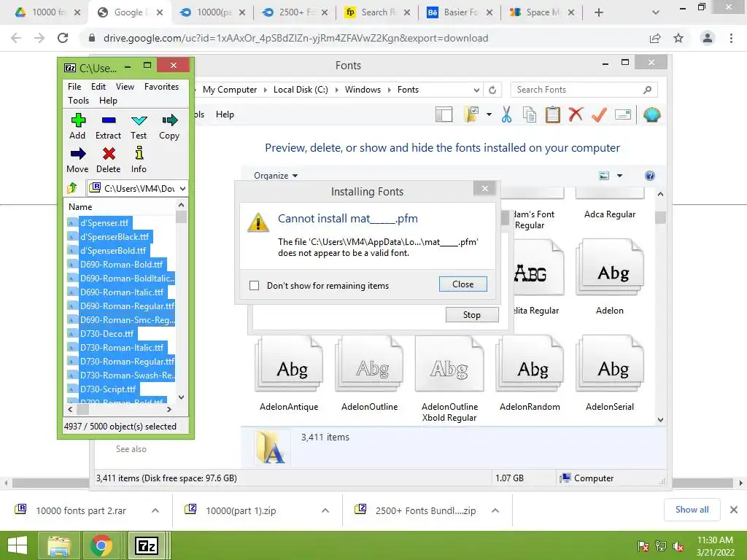The image size is (747, 560).
Task: Check Don't show for remaining items
Action: (x=255, y=285)
